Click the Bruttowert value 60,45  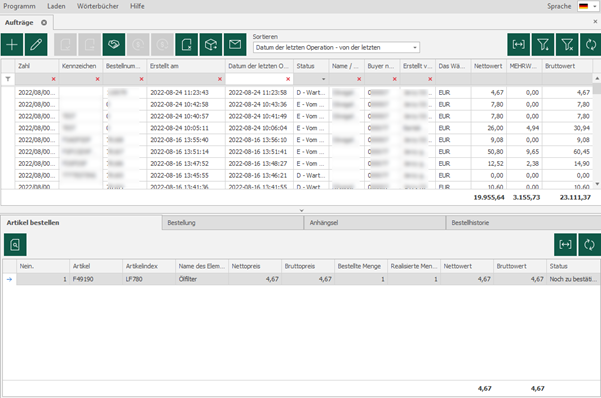[581, 152]
